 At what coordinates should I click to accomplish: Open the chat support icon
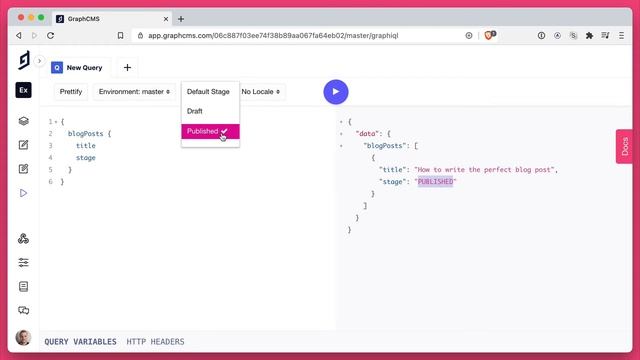(24, 311)
